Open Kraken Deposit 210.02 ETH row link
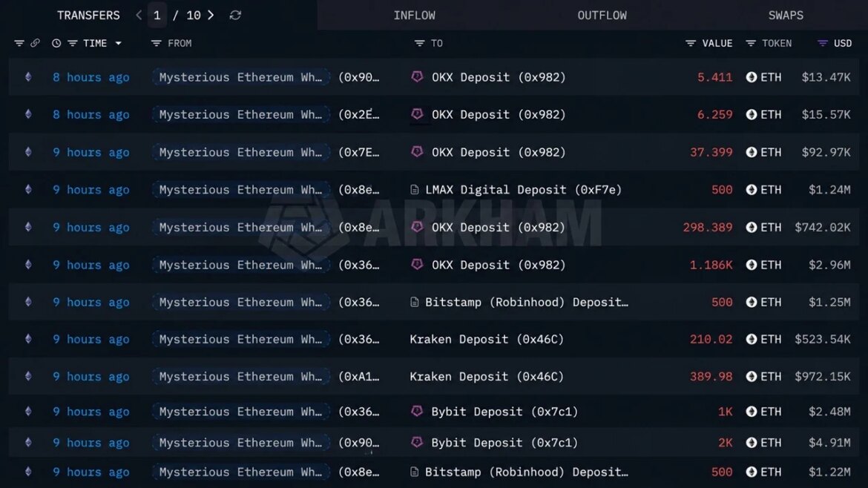This screenshot has width=868, height=488. point(487,339)
